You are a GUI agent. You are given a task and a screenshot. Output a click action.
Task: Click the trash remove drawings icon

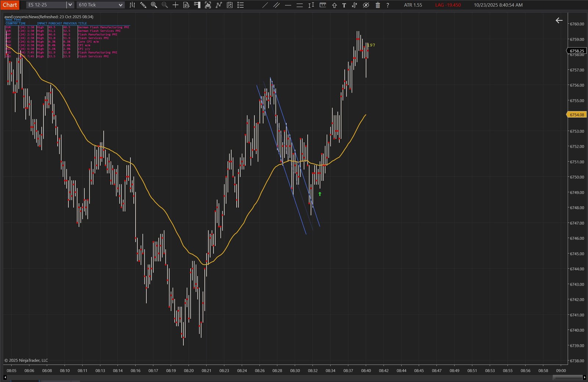point(377,5)
